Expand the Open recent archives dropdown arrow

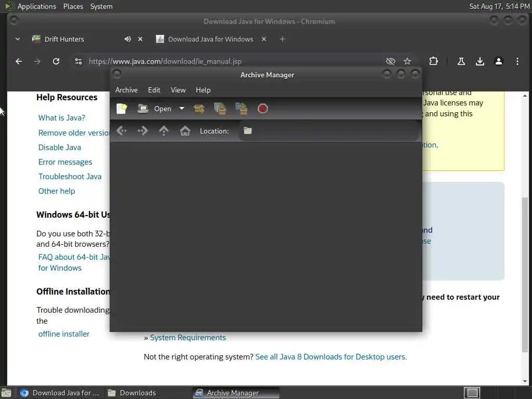coord(182,109)
